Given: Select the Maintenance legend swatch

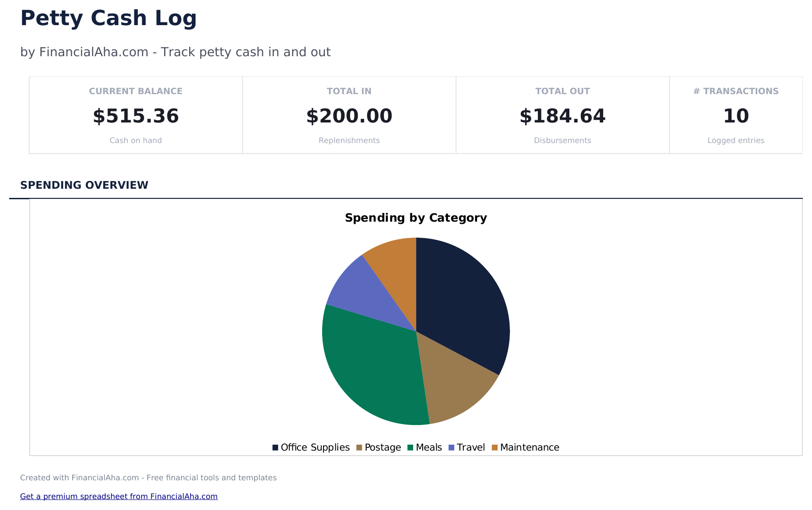Looking at the screenshot, I should coord(495,447).
